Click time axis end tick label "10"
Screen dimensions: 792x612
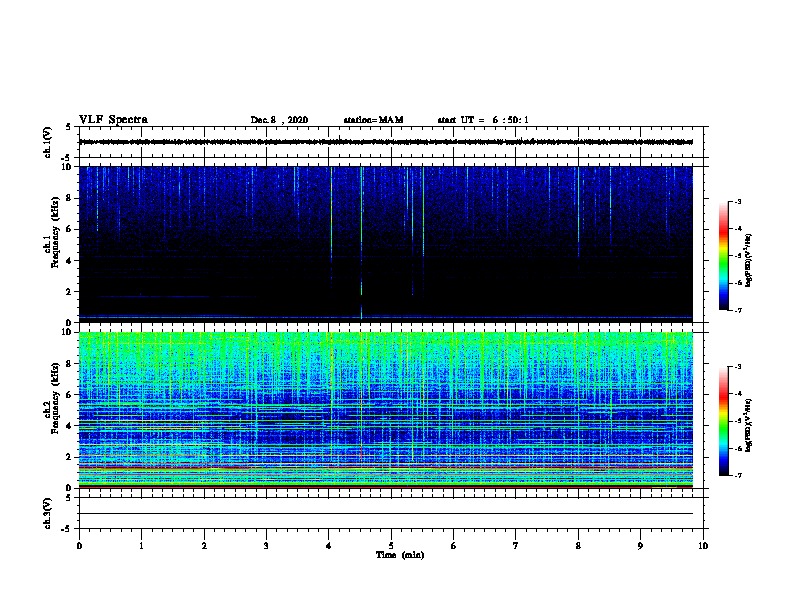(703, 545)
